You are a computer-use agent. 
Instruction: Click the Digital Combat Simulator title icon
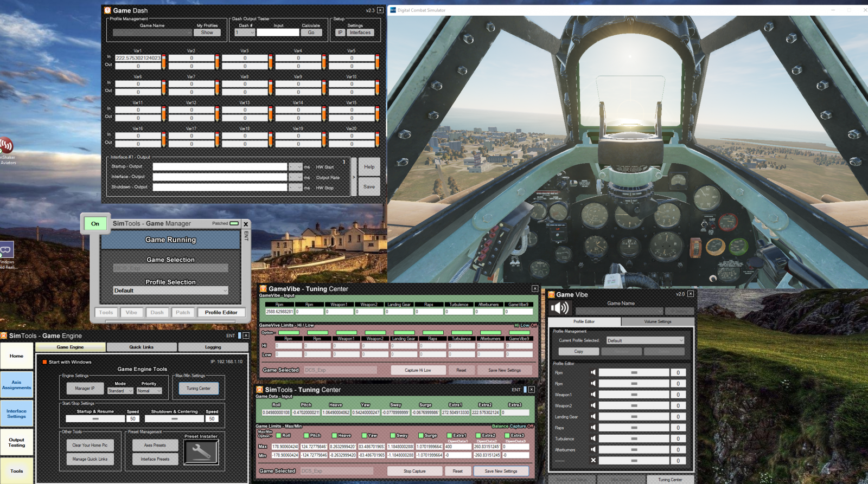coord(393,10)
